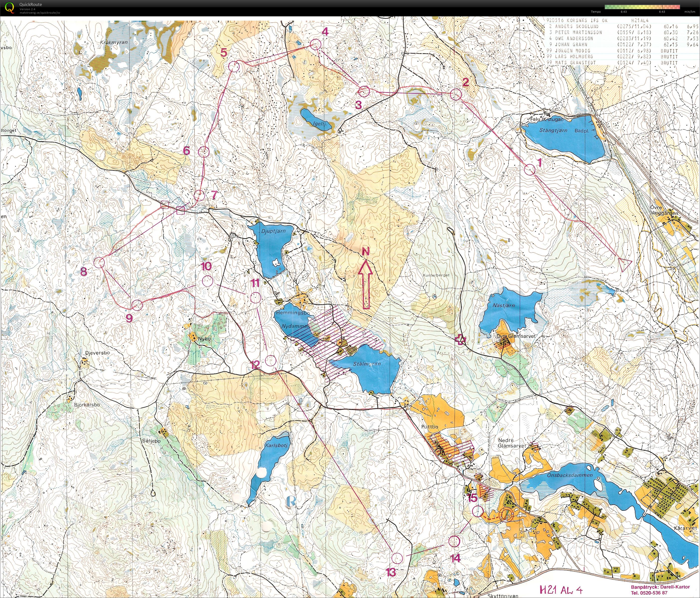
Task: Click the QuickRoute title text
Action: point(30,4)
